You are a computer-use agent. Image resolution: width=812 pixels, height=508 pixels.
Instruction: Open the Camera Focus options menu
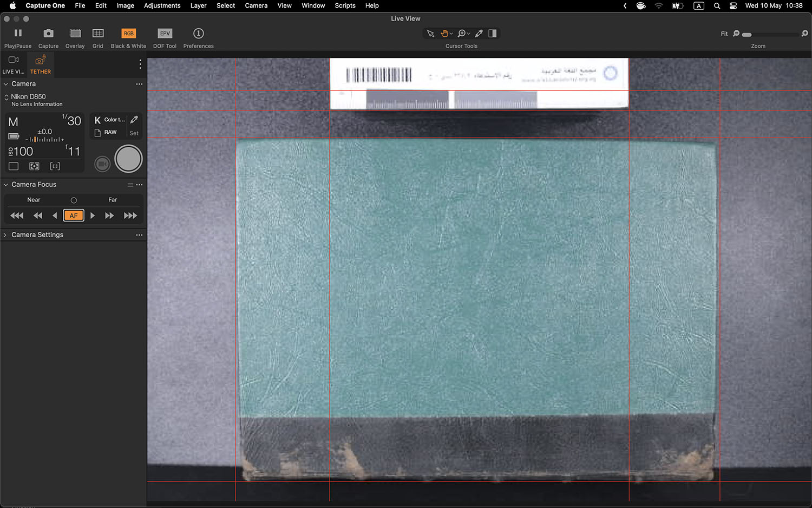click(139, 185)
